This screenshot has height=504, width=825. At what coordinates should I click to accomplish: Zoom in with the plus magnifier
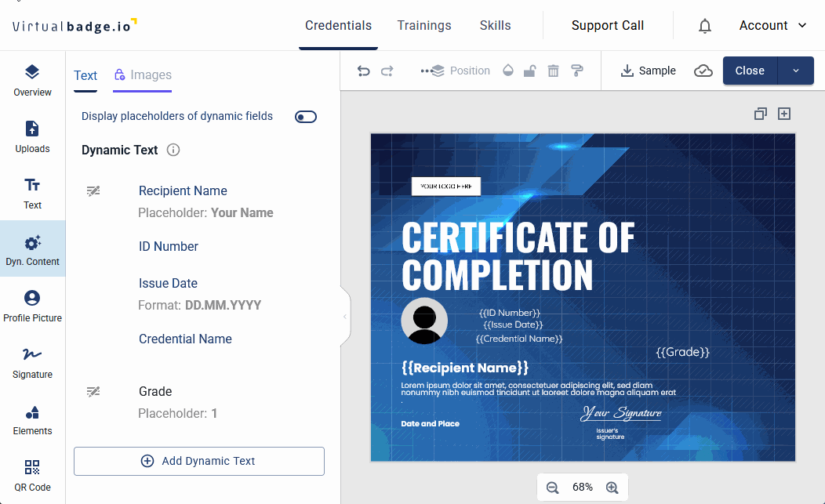coord(612,488)
